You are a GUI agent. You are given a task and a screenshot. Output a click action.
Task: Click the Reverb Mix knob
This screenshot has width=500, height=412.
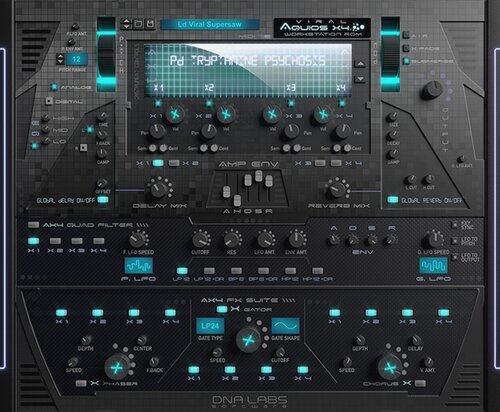[337, 189]
